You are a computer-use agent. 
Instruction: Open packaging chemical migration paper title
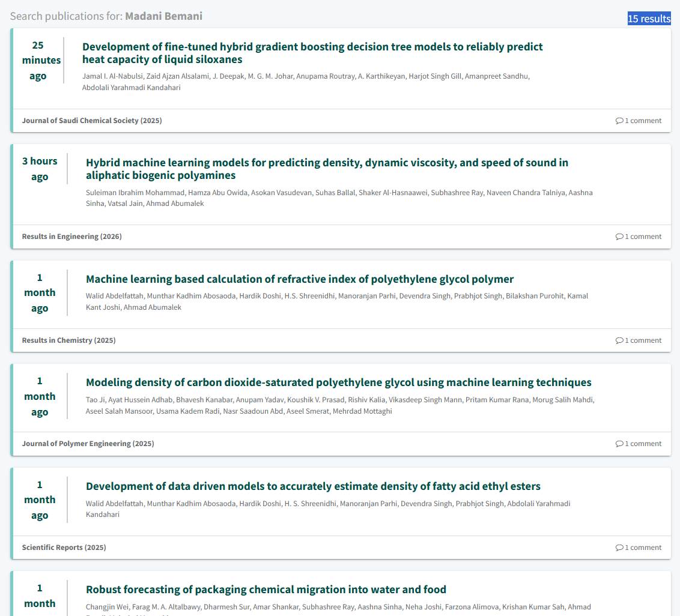click(266, 590)
